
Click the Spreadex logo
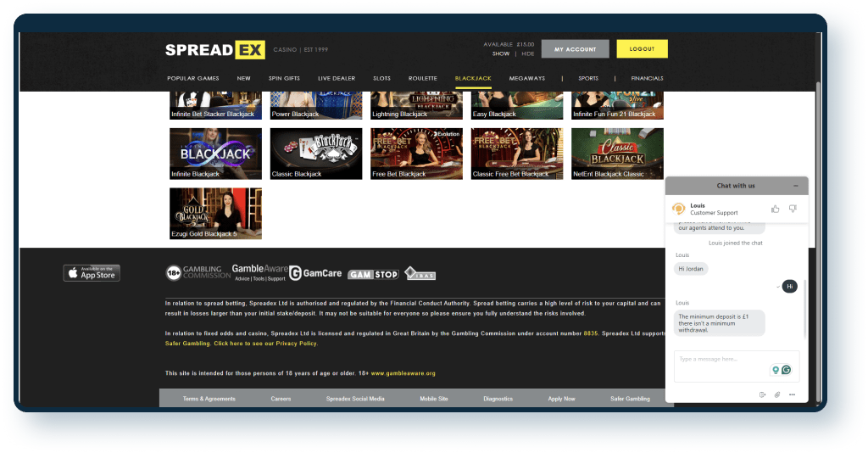214,50
